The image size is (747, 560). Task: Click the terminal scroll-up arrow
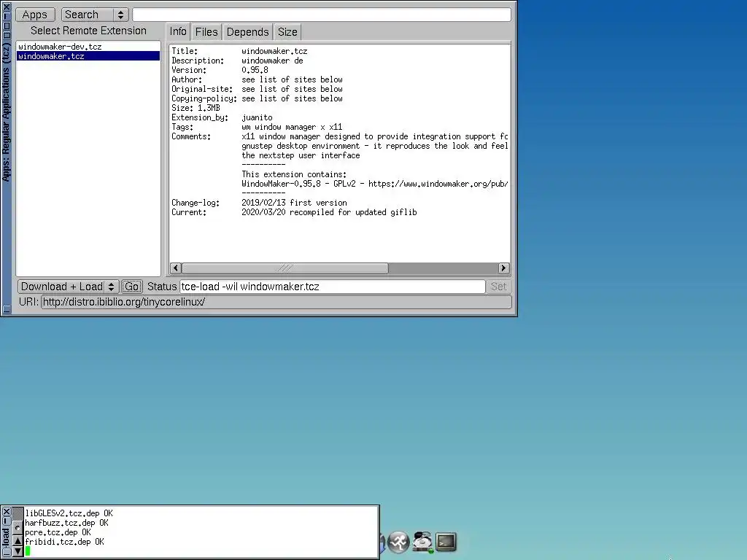[18, 541]
